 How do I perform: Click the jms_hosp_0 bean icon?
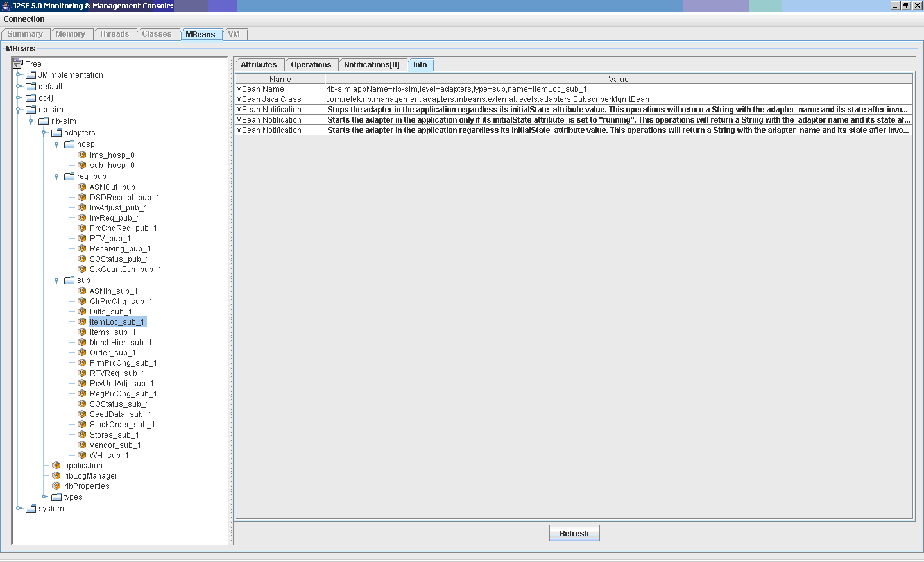[82, 155]
